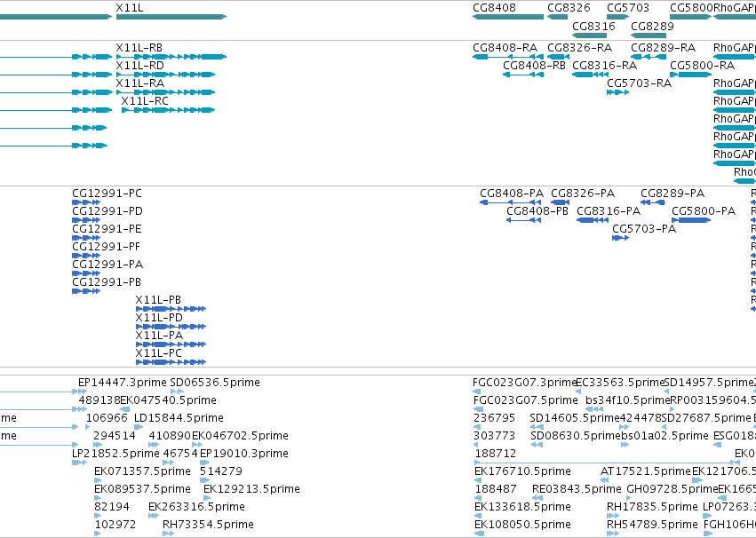Click the CG5703 gene label
This screenshot has width=756, height=538.
(x=628, y=8)
